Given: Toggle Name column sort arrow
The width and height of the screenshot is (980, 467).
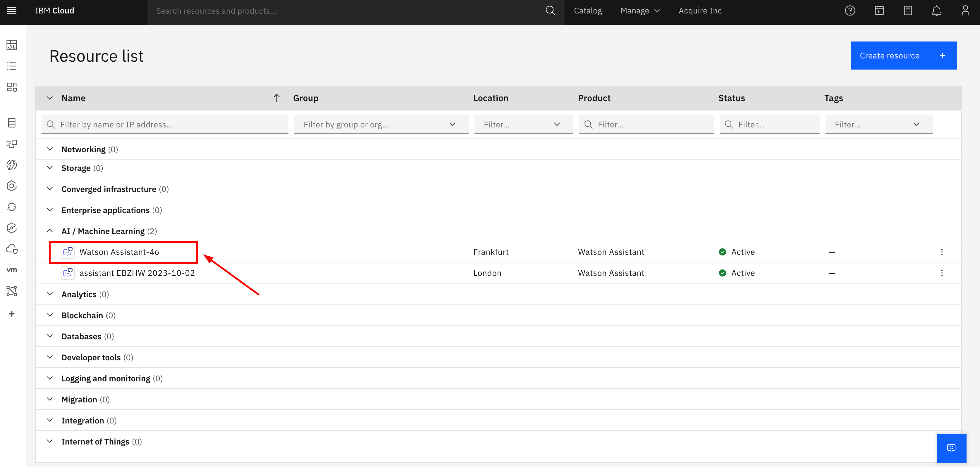Looking at the screenshot, I should point(276,98).
